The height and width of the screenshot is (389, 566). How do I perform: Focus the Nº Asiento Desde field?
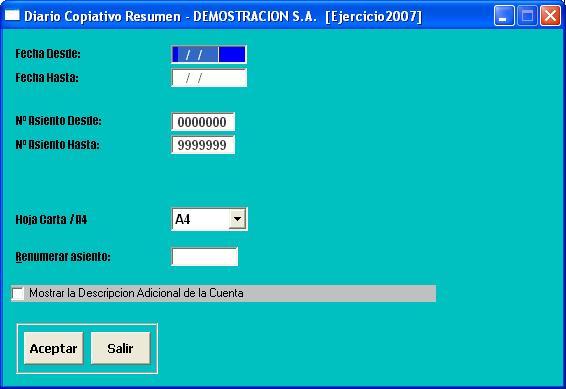(203, 122)
